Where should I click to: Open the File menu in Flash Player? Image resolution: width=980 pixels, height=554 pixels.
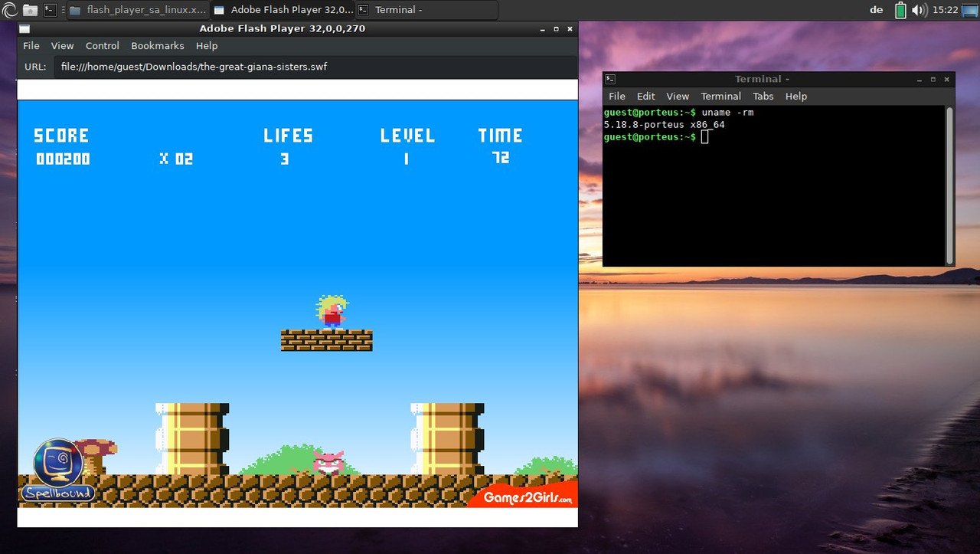click(x=31, y=46)
